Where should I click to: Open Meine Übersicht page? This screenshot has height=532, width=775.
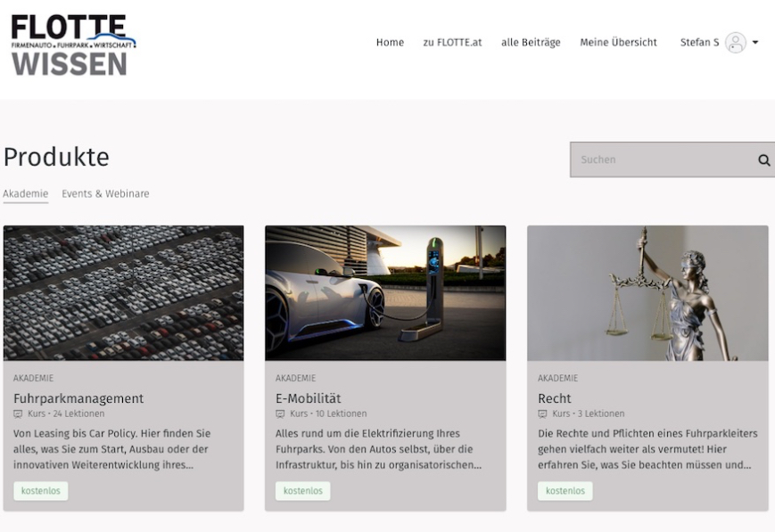click(618, 43)
